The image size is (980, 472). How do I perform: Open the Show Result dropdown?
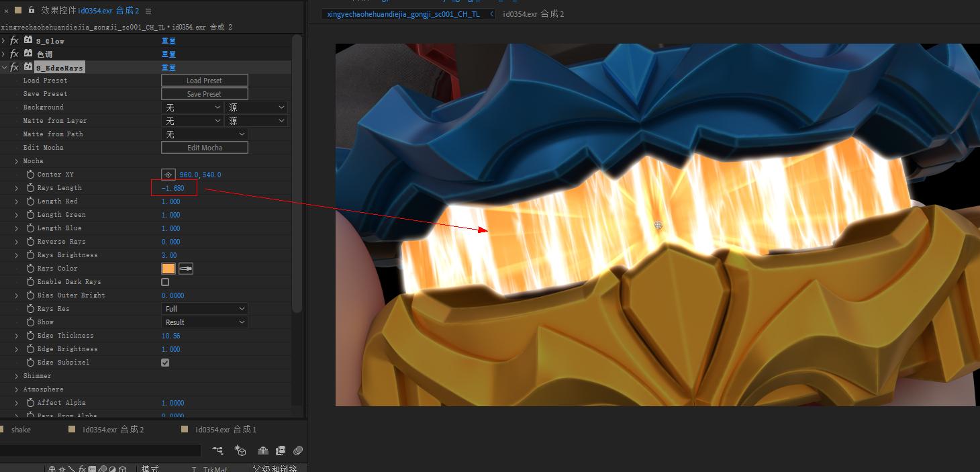click(x=205, y=322)
